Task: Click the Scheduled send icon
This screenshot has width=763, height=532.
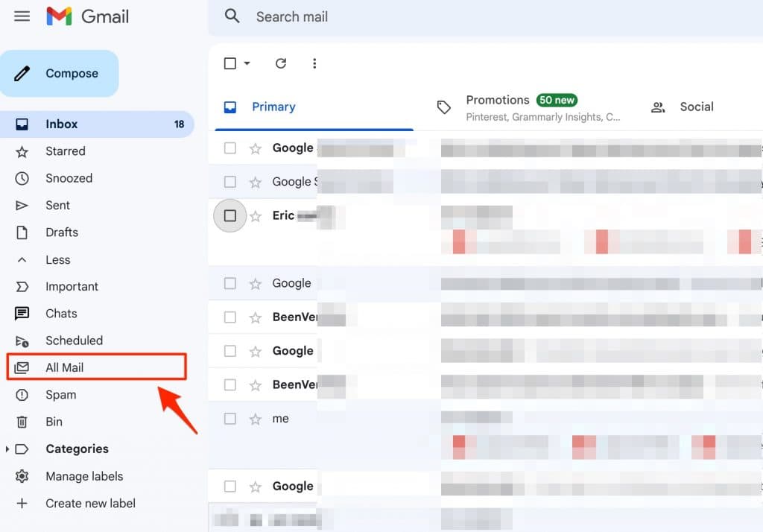Action: 22,341
